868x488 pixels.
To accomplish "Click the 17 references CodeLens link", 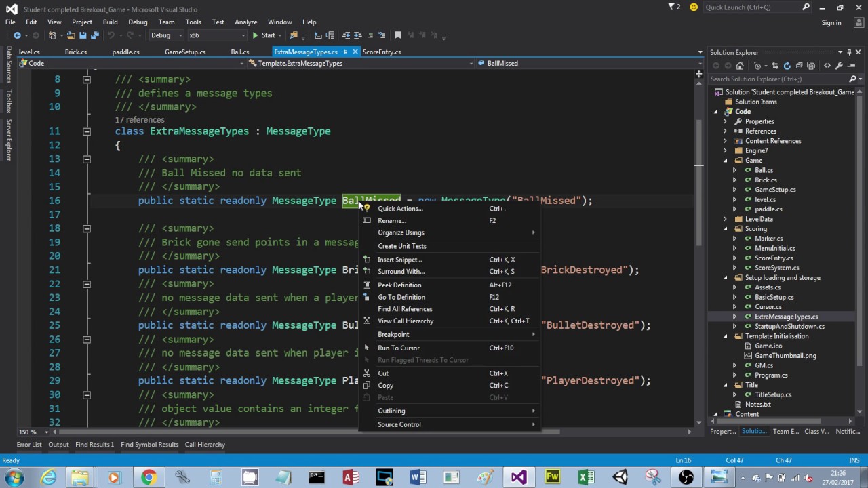I will 140,119.
